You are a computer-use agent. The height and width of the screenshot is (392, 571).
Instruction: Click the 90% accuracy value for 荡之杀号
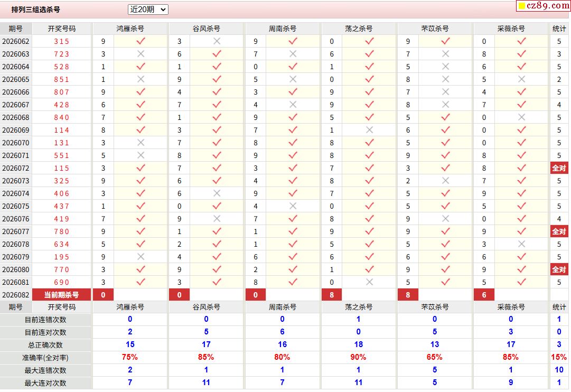pos(358,358)
